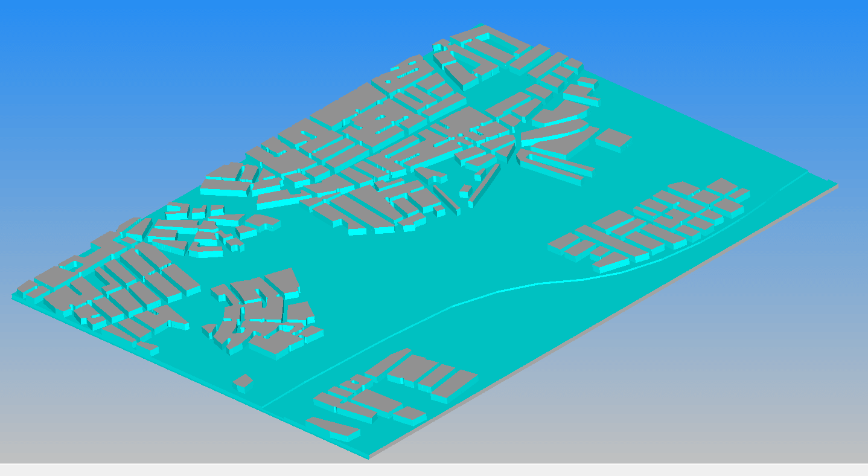Click the small isolated building near the front-left edge

pos(243,381)
